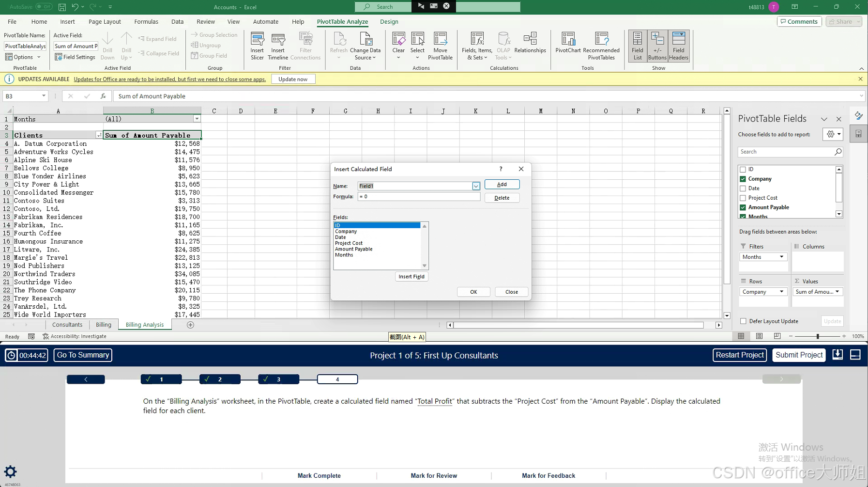Click the PivotTable Fields search box
Viewport: 868px width, 487px height.
point(790,152)
